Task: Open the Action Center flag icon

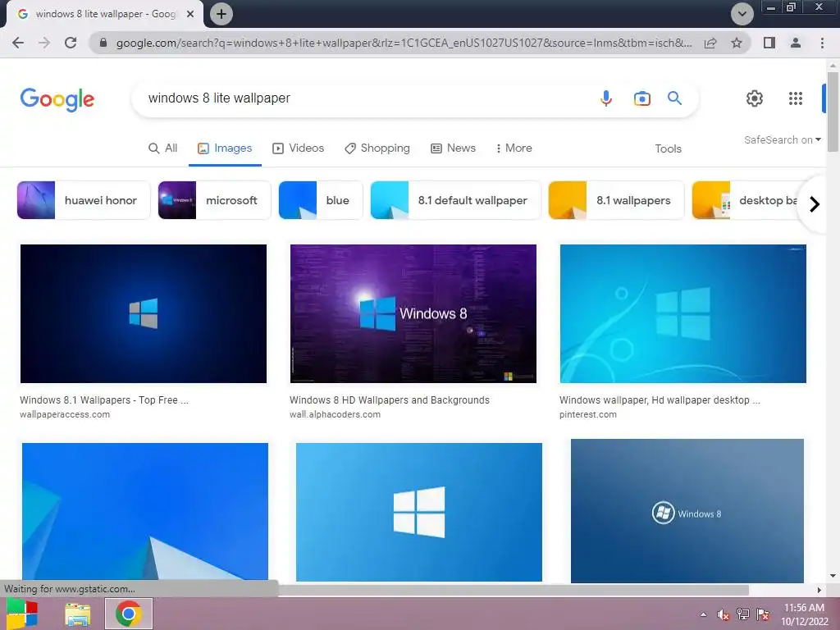Action: (x=763, y=614)
